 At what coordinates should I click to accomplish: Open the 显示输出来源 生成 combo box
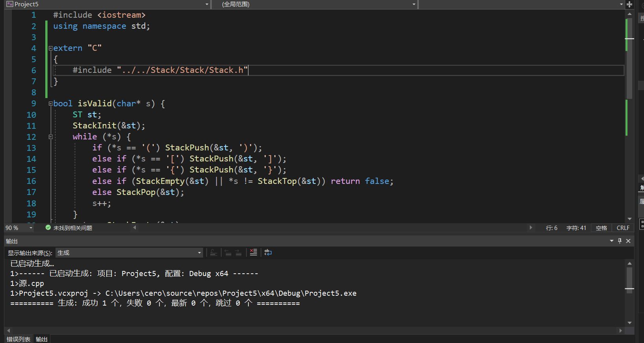click(129, 253)
